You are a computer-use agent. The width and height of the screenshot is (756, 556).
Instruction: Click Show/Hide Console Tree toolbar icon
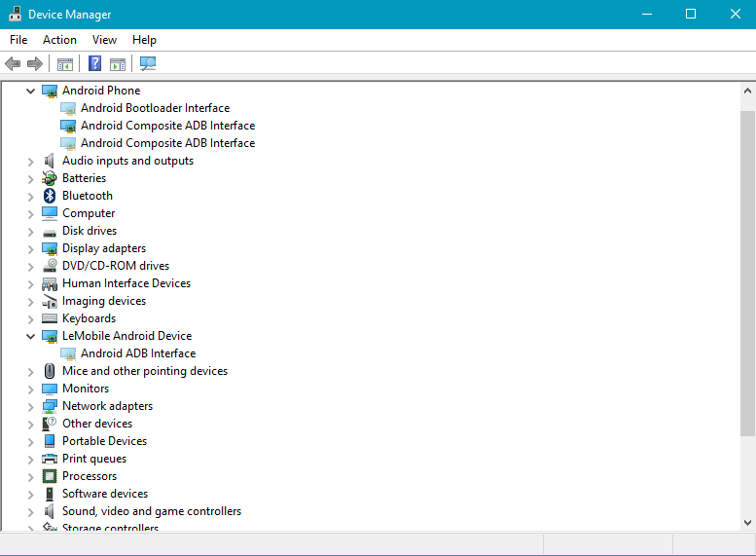(x=65, y=64)
